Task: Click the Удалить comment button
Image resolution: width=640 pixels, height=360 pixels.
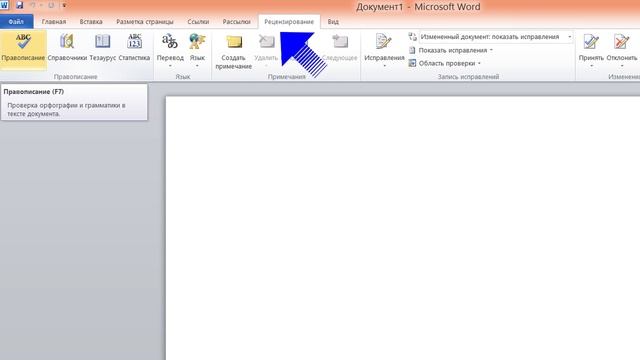Action: point(266,50)
